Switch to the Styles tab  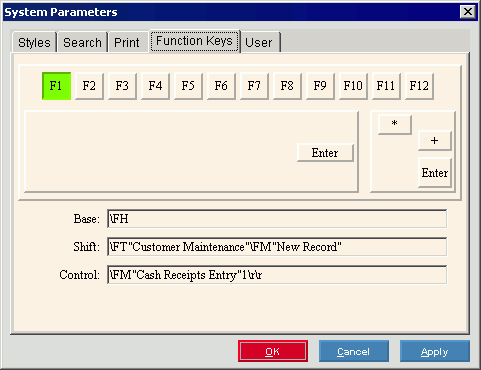click(x=34, y=42)
